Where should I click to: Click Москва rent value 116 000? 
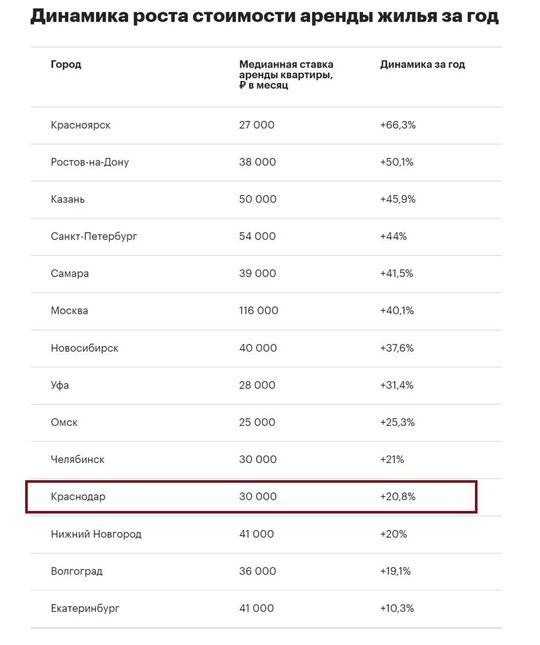[x=259, y=310]
